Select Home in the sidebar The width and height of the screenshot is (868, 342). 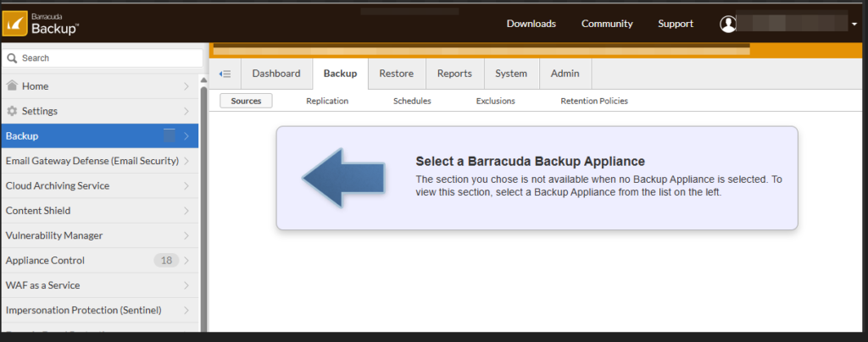click(100, 86)
